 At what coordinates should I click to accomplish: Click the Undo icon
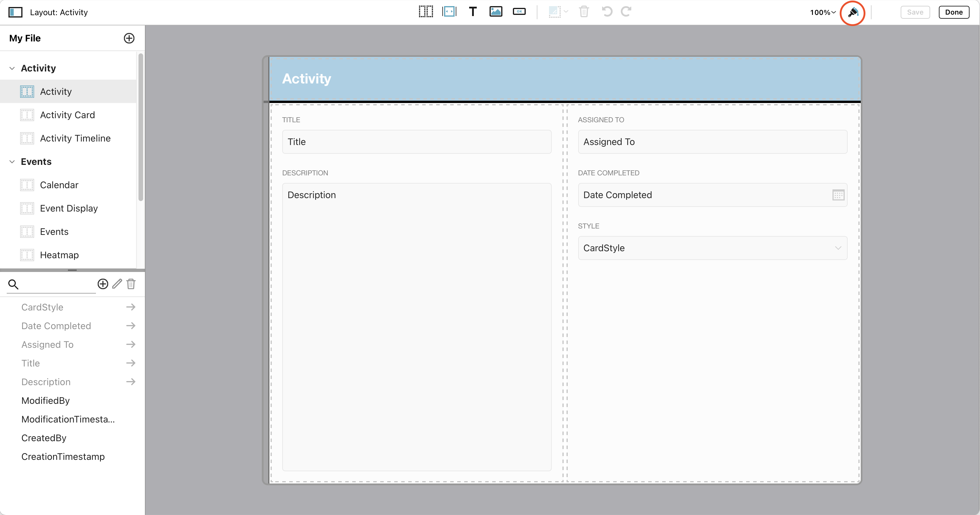[607, 12]
